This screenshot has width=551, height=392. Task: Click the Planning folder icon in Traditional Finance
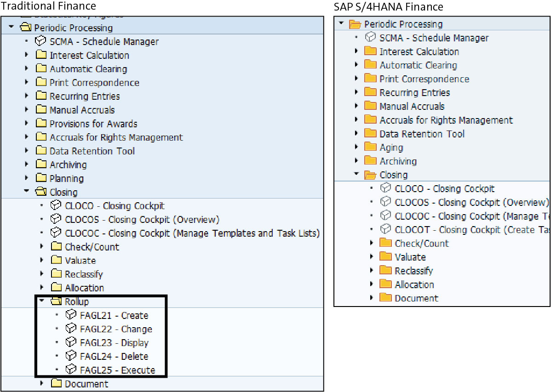point(41,178)
